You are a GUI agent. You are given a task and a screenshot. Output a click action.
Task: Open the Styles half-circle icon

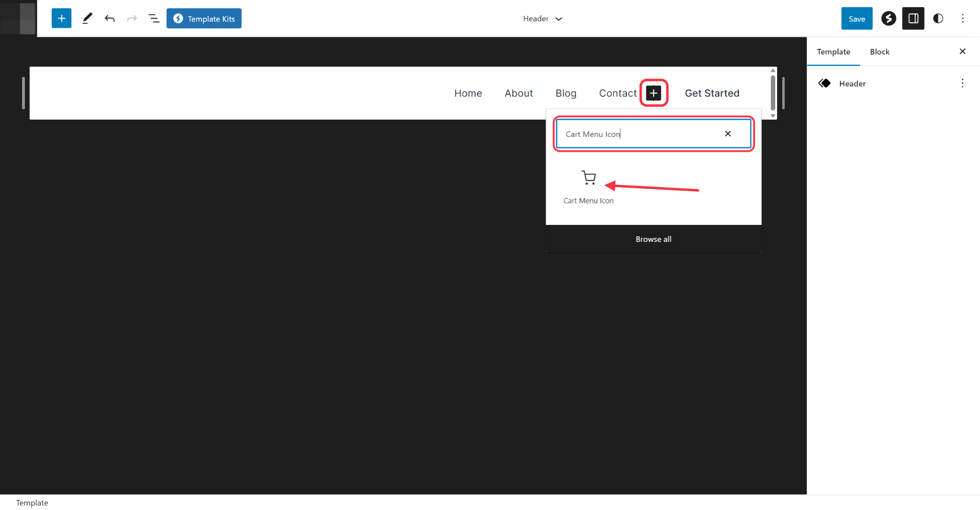pyautogui.click(x=938, y=18)
